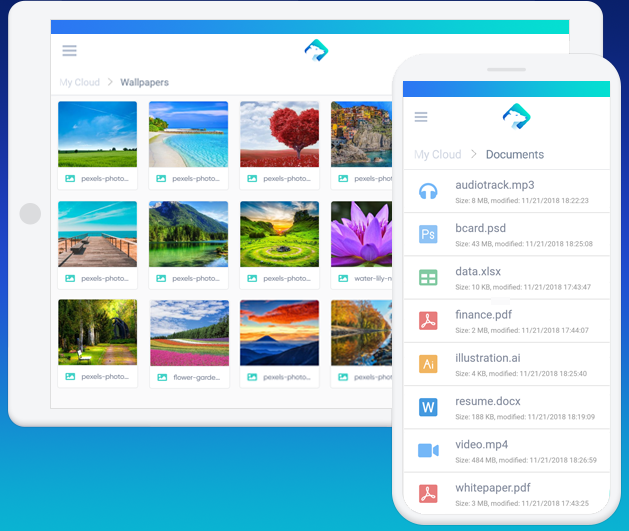Click the polar bear logo on the phone
Screen dimensions: 629x531
[x=516, y=116]
